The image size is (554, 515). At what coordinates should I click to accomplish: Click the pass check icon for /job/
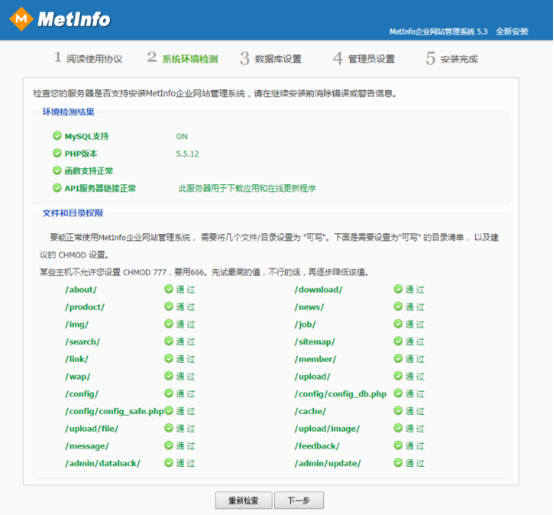tap(398, 324)
